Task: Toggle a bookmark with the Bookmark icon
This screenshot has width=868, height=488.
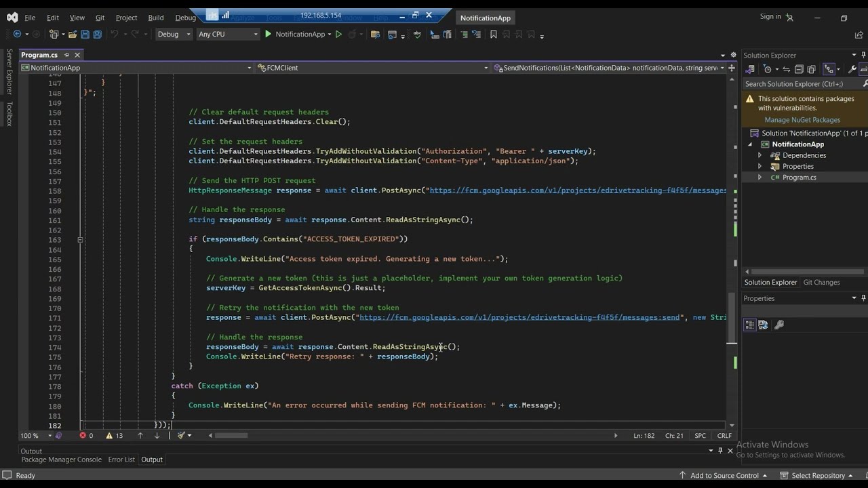Action: (494, 35)
